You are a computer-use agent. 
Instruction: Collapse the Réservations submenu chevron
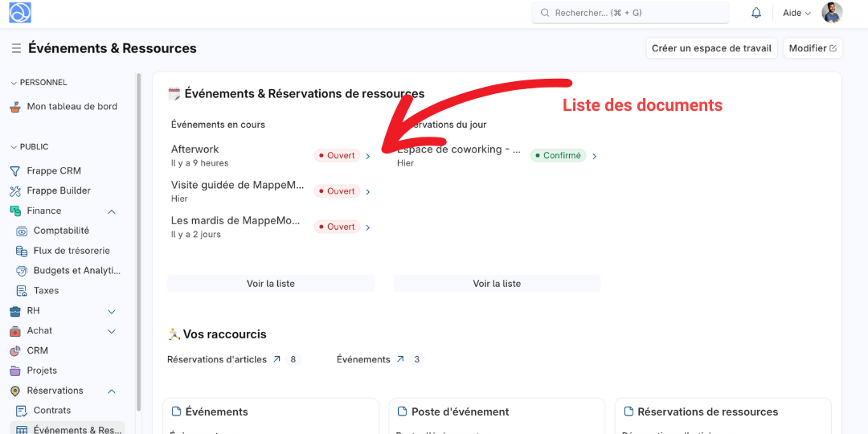[111, 391]
